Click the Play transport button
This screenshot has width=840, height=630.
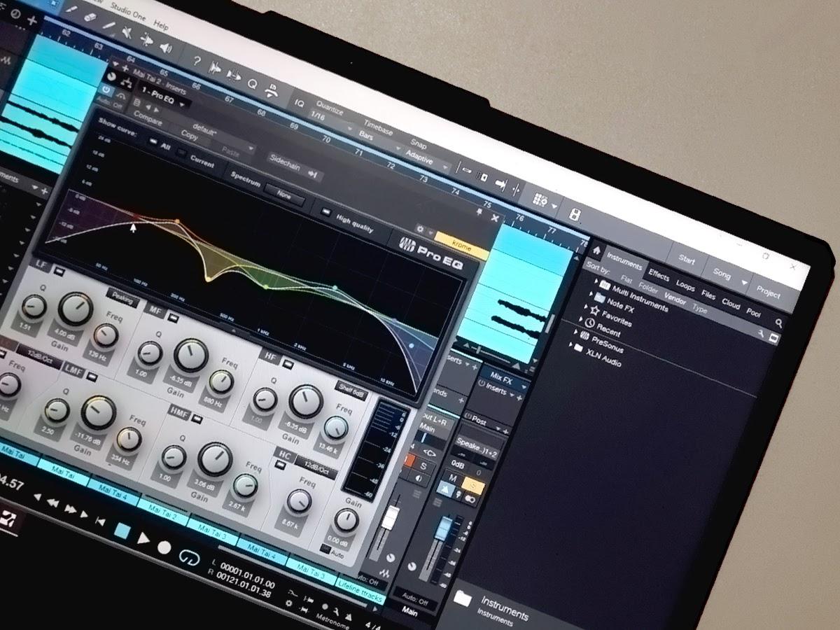143,539
